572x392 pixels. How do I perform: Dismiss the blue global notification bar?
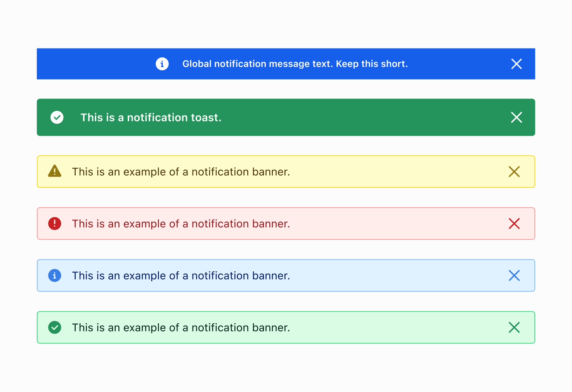point(517,64)
